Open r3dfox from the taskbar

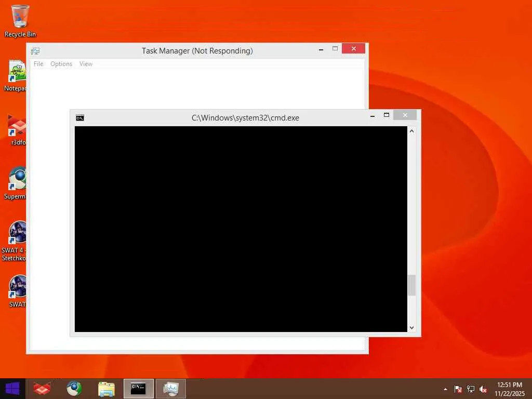click(x=42, y=389)
